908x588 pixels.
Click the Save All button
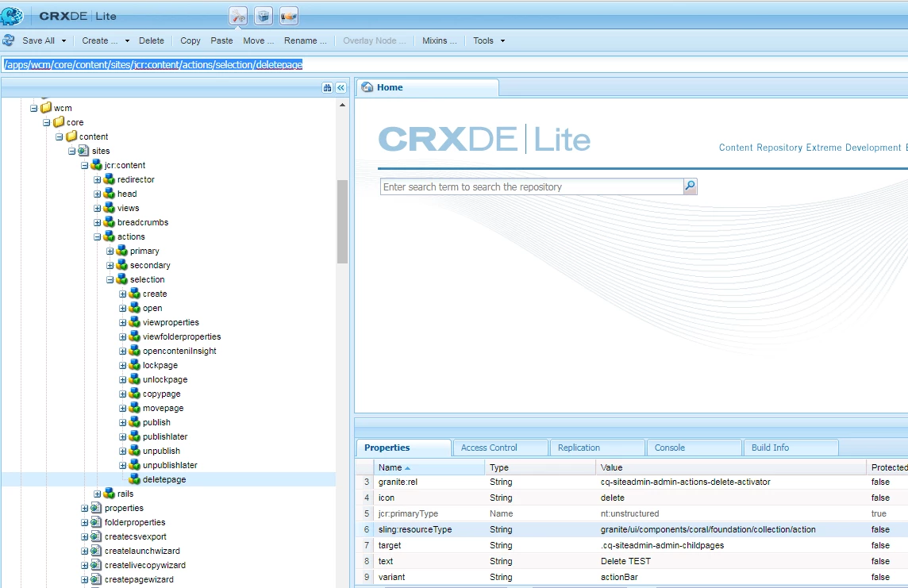point(38,40)
